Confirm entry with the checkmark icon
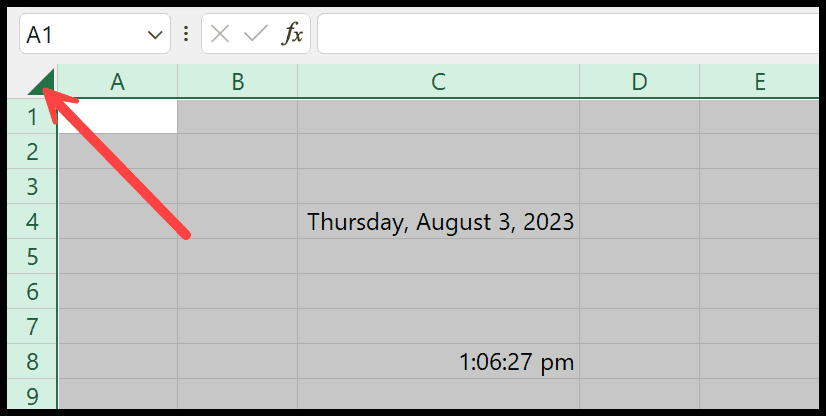826x416 pixels. [x=256, y=34]
